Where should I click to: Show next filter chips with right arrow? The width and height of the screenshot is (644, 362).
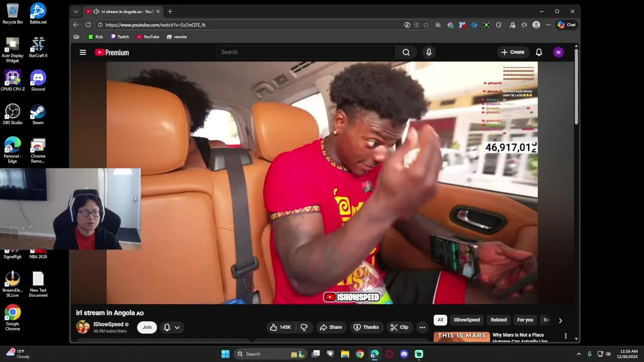[560, 320]
